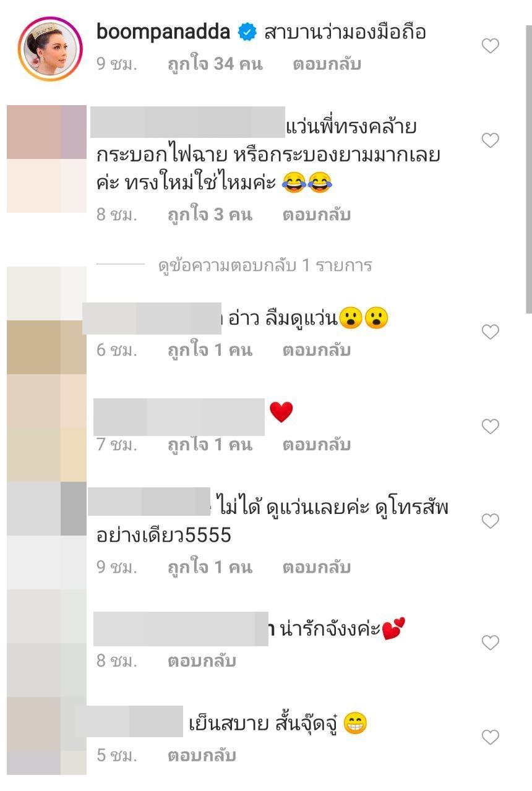The height and width of the screenshot is (791, 532).
Task: Heart the 'ดูโทรสัพอย่างเดียว5555' comment
Action: pyautogui.click(x=490, y=521)
